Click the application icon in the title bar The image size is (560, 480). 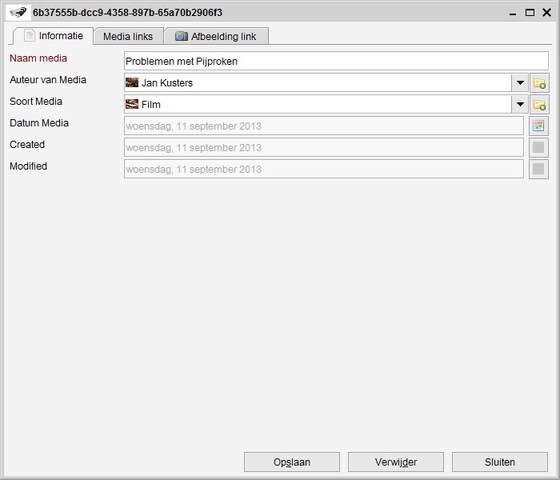point(18,12)
